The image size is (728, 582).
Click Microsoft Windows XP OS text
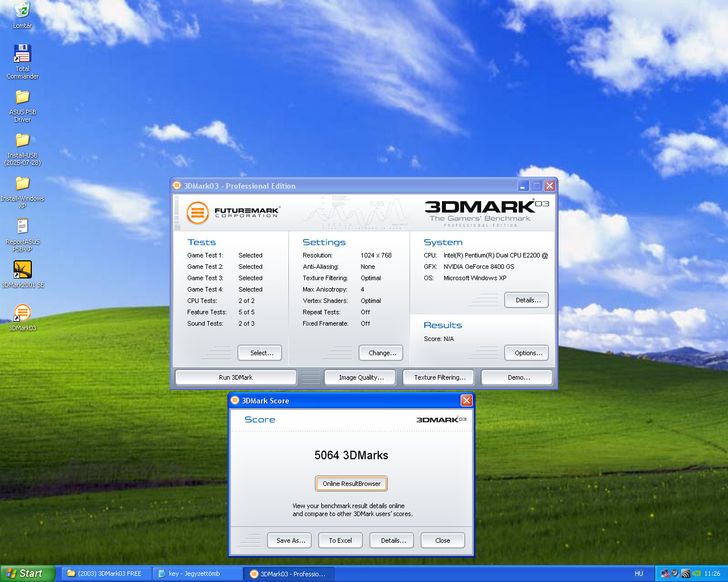(x=475, y=278)
